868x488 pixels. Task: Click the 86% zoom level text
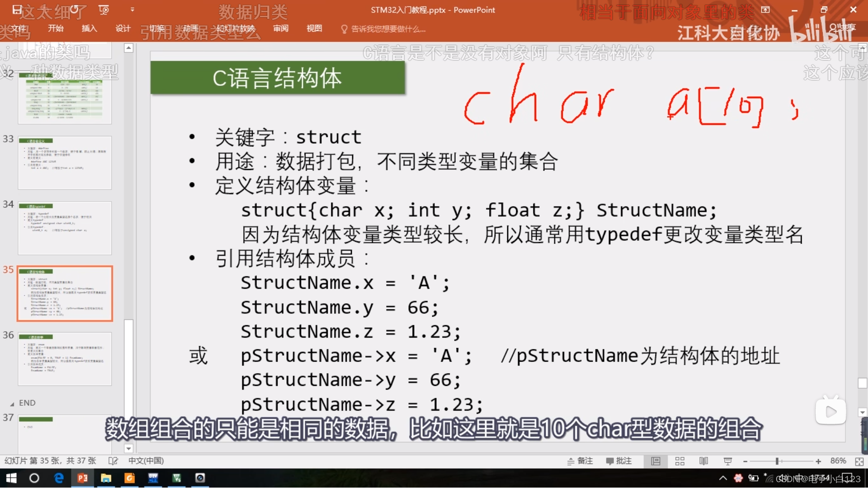point(838,461)
